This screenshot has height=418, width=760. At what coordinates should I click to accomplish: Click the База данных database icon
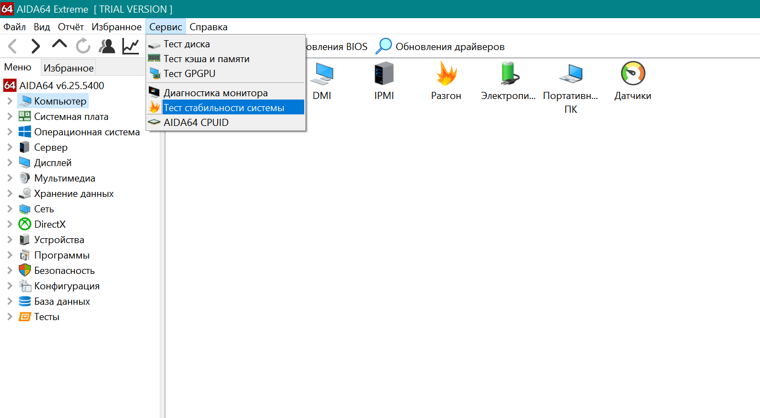(x=25, y=301)
